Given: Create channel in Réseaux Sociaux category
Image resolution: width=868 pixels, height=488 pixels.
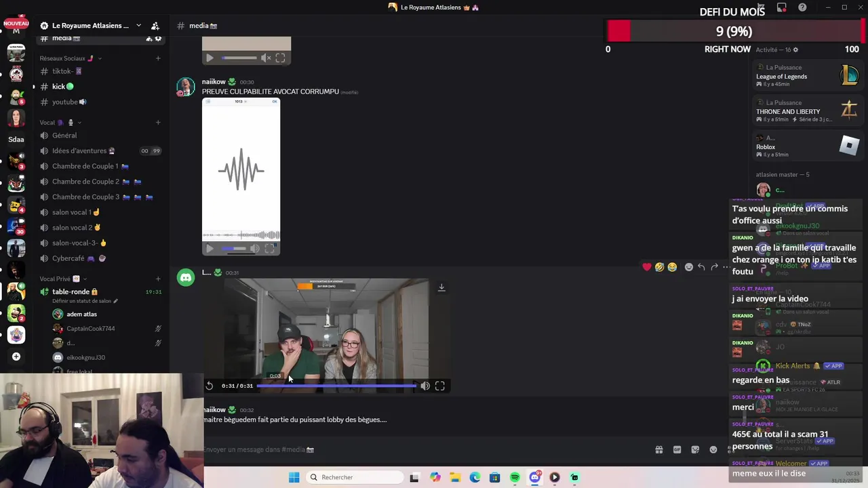Looking at the screenshot, I should coord(158,58).
